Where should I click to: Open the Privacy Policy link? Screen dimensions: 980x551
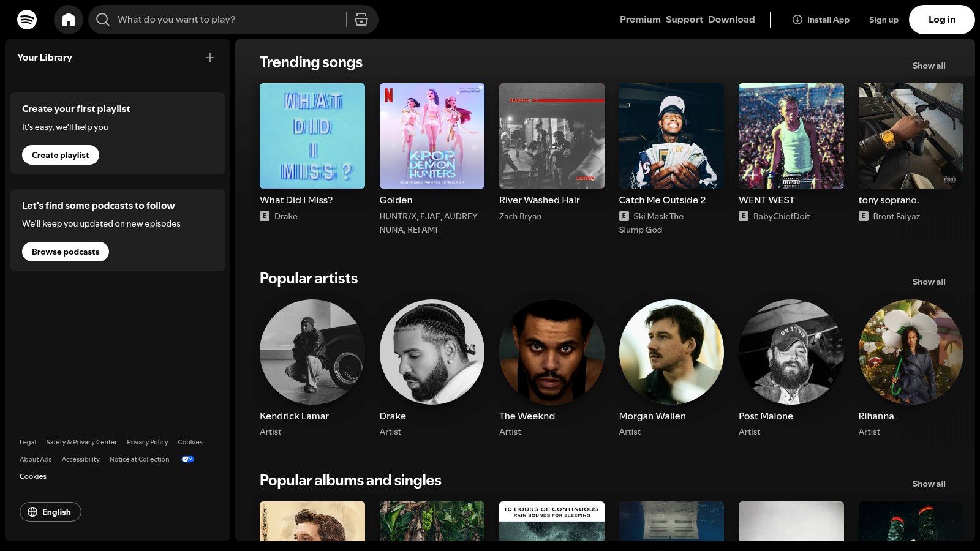pos(147,442)
